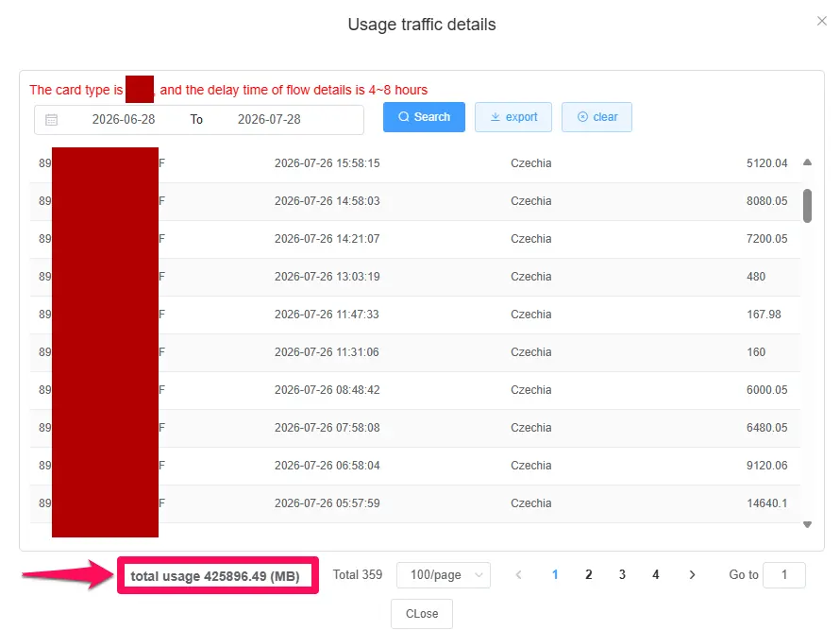
Task: Select timestamp 2026-07-26 14:21:07
Action: click(x=327, y=239)
